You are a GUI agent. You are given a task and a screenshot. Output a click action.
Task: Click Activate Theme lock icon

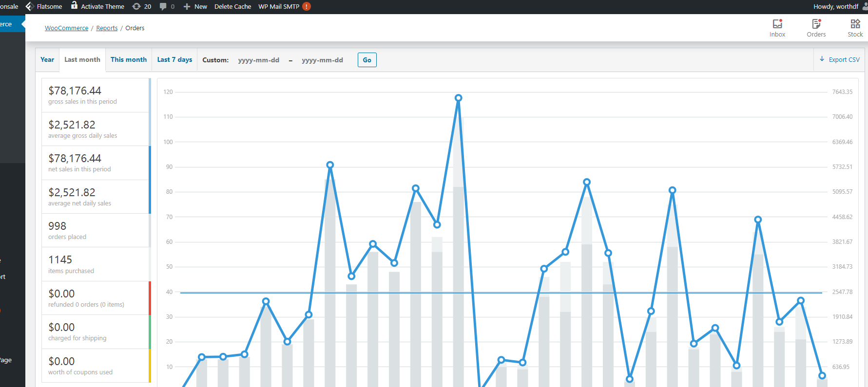click(x=74, y=6)
